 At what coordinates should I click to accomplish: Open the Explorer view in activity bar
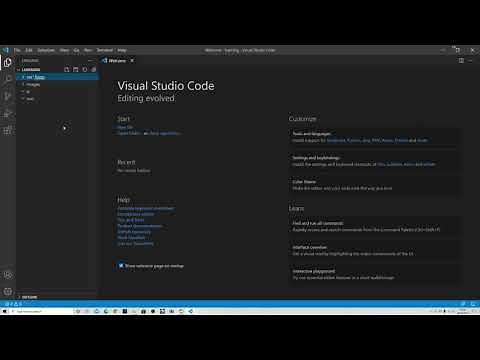(x=8, y=62)
